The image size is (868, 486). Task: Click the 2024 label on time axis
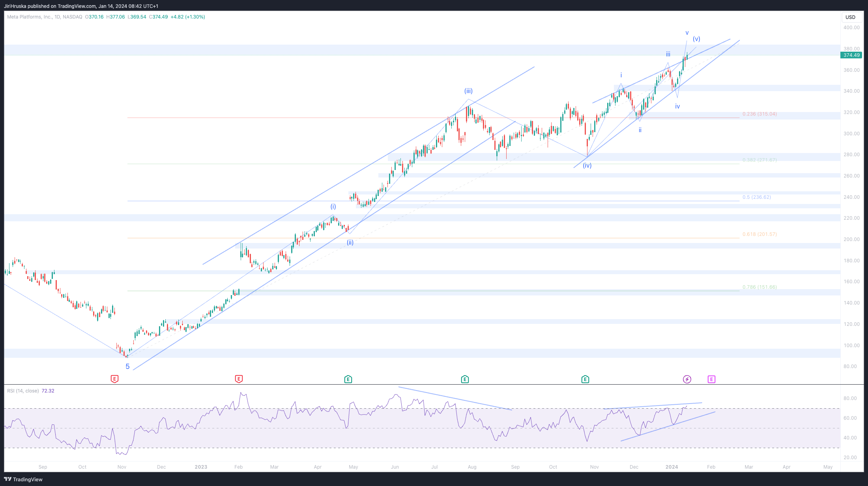tap(672, 467)
